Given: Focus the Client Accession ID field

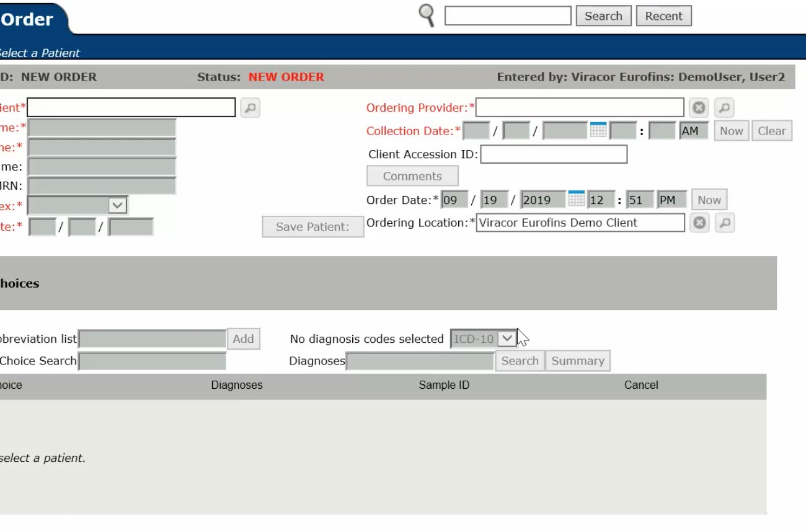Looking at the screenshot, I should point(554,154).
